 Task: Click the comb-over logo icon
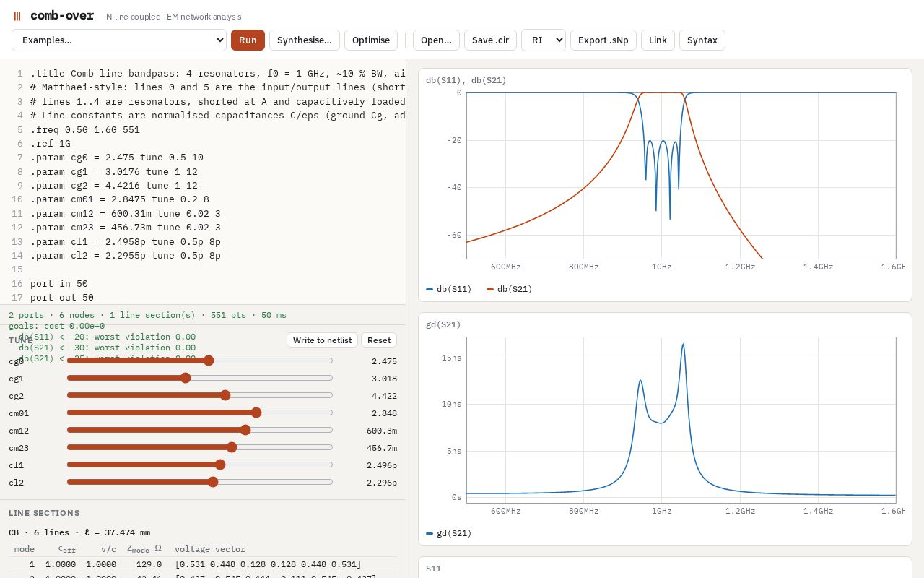(17, 16)
